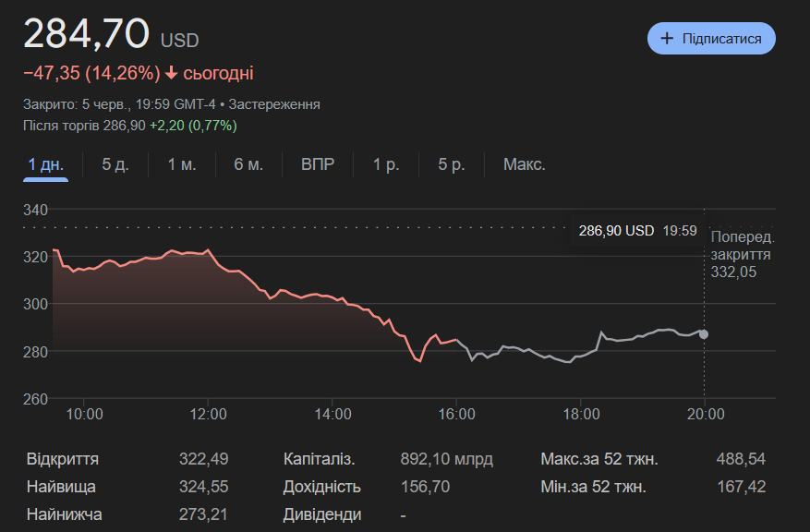Click the 286,90 USD chart tooltip
The width and height of the screenshot is (810, 532).
[637, 230]
